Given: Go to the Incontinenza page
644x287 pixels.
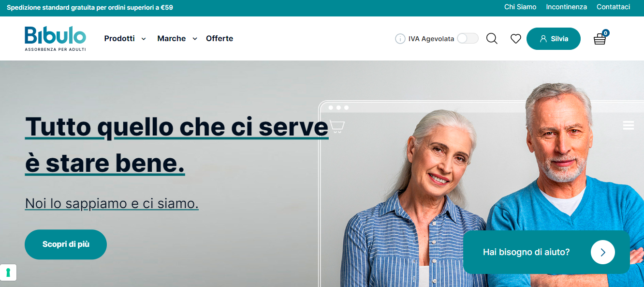Looking at the screenshot, I should click(566, 7).
